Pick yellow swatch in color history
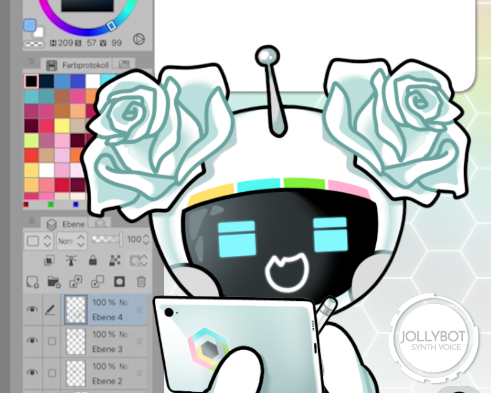The image size is (491, 393). (62, 126)
